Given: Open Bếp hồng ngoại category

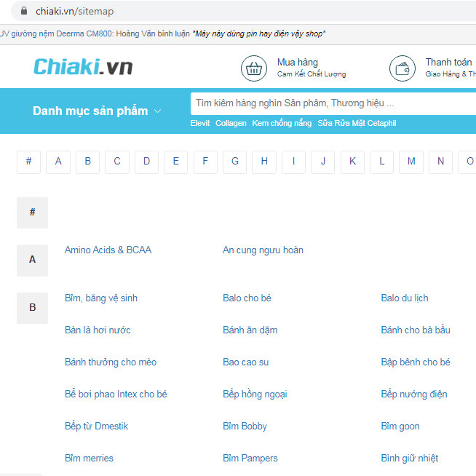Looking at the screenshot, I should point(255,394).
